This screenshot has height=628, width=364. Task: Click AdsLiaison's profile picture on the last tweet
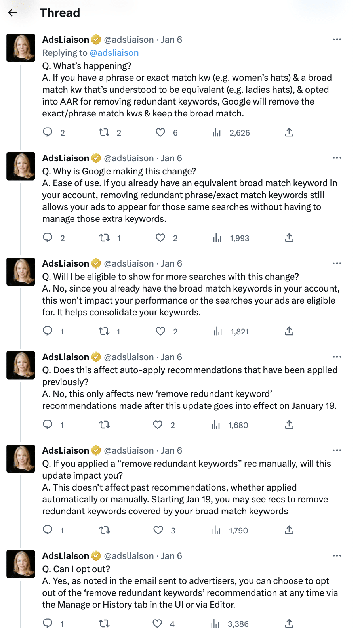[x=20, y=564]
